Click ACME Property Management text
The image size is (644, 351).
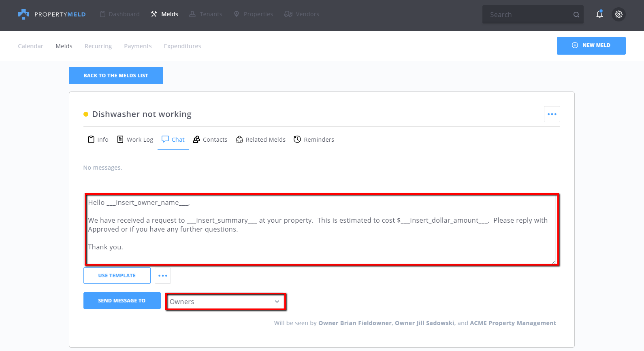coord(513,323)
